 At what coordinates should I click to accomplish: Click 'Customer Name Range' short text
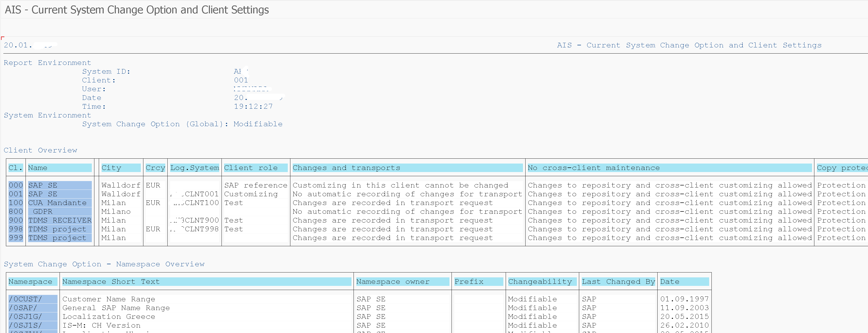(x=109, y=299)
